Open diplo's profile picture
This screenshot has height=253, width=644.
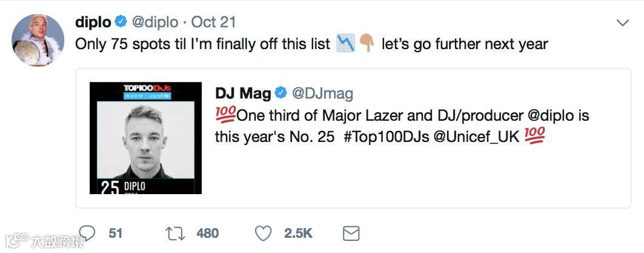(38, 40)
